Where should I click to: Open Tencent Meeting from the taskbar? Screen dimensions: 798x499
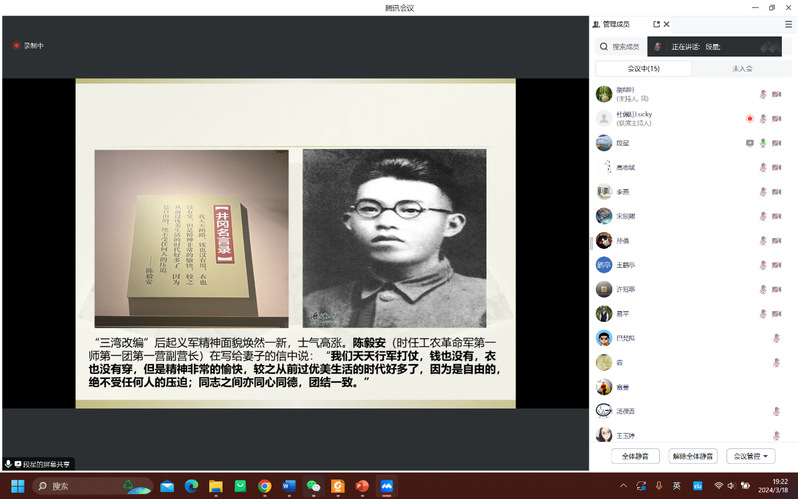386,486
